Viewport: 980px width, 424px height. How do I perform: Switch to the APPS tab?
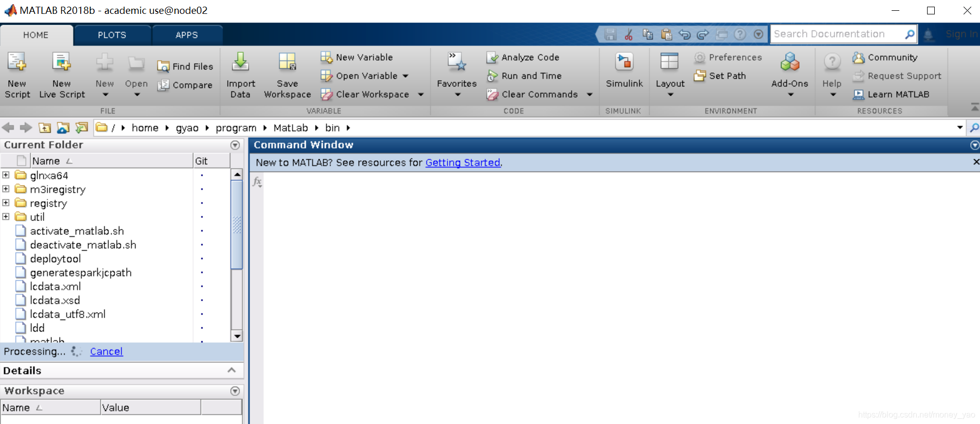(187, 35)
